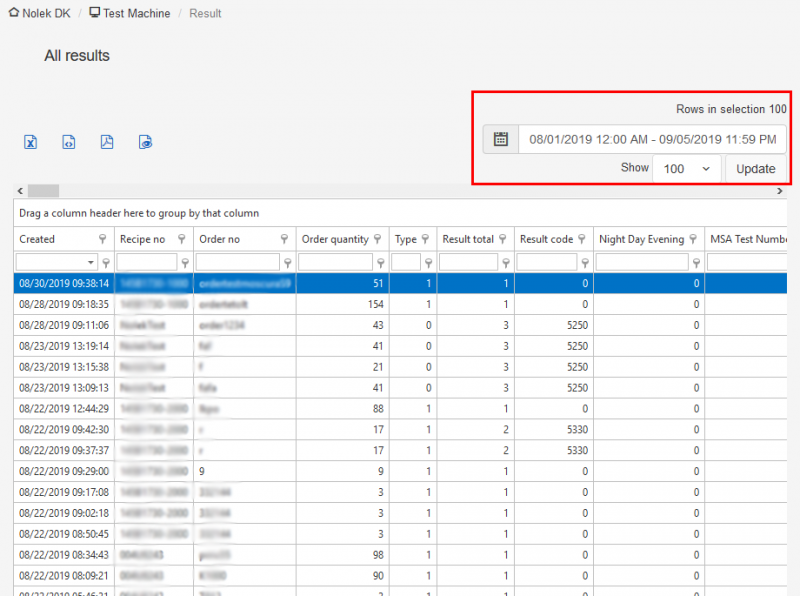Screen dimensions: 800x596
Task: Sort by the Result total column header
Action: [x=468, y=239]
